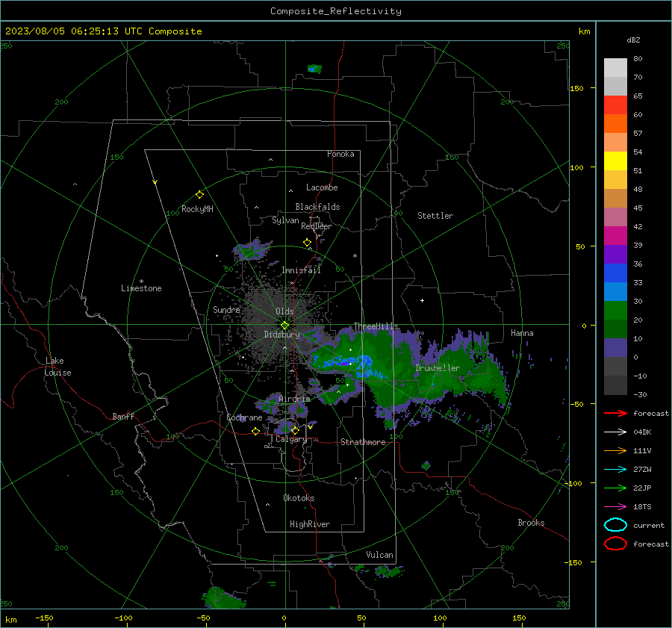Click the Lacombe town label
The height and width of the screenshot is (628, 672).
pos(322,187)
